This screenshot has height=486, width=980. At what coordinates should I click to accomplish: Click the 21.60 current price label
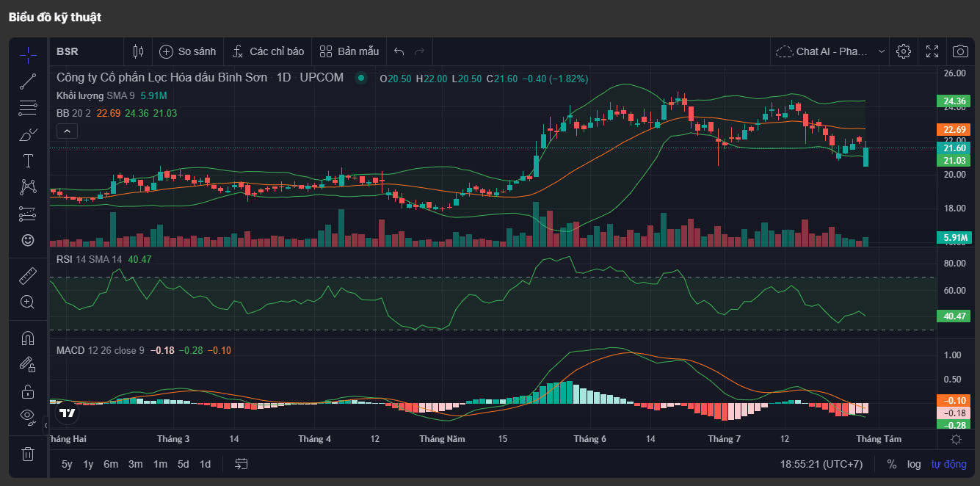(x=954, y=148)
